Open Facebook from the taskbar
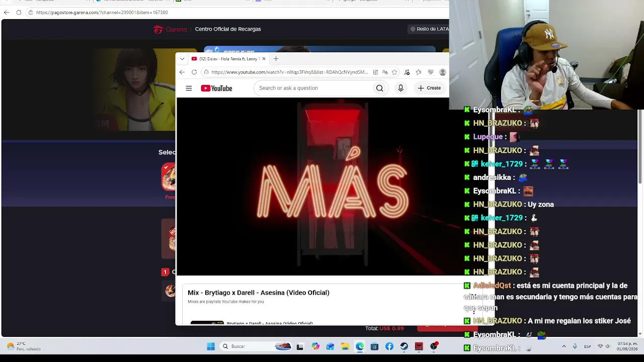The image size is (644, 362). coord(389,346)
